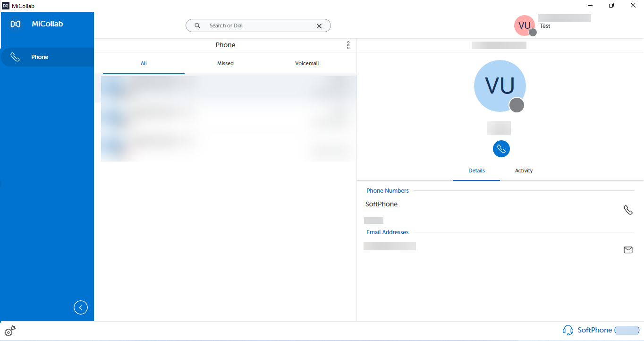Send email via the envelope icon
The width and height of the screenshot is (644, 341).
click(x=628, y=250)
